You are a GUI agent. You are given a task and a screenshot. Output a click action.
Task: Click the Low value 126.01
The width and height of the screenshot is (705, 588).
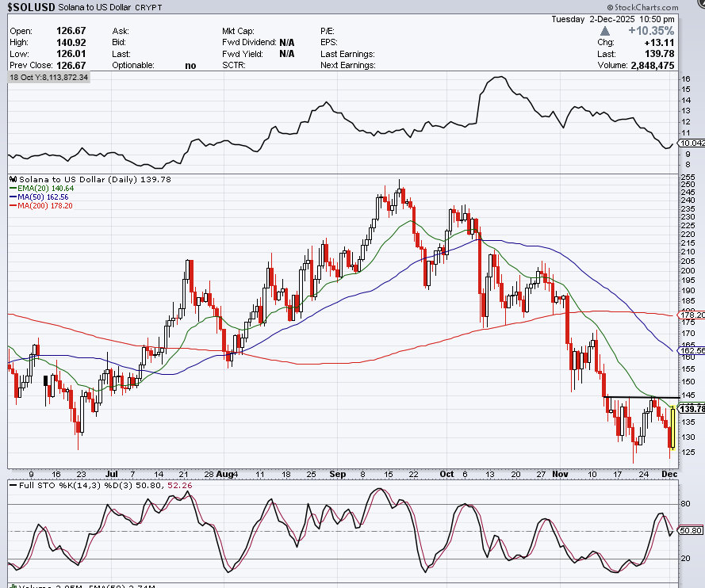pos(71,53)
